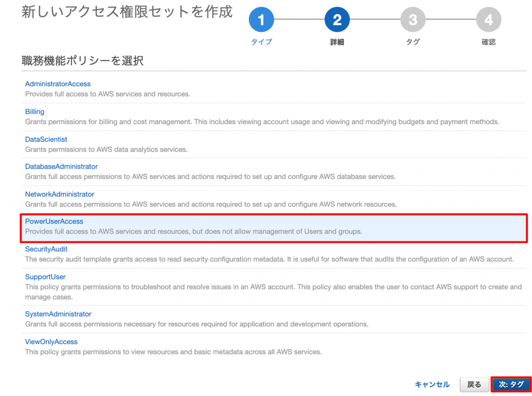Choose the Billing policy
The image size is (532, 396).
35,112
